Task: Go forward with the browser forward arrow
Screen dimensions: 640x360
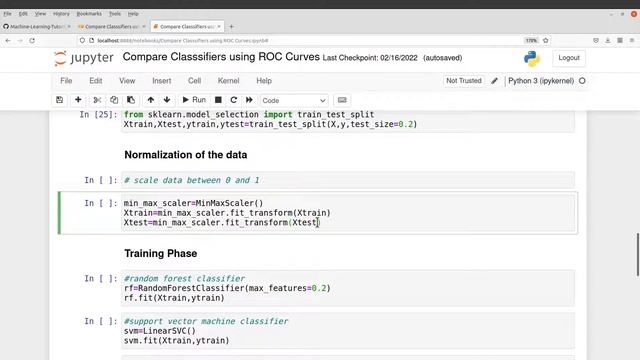Action: click(x=20, y=40)
